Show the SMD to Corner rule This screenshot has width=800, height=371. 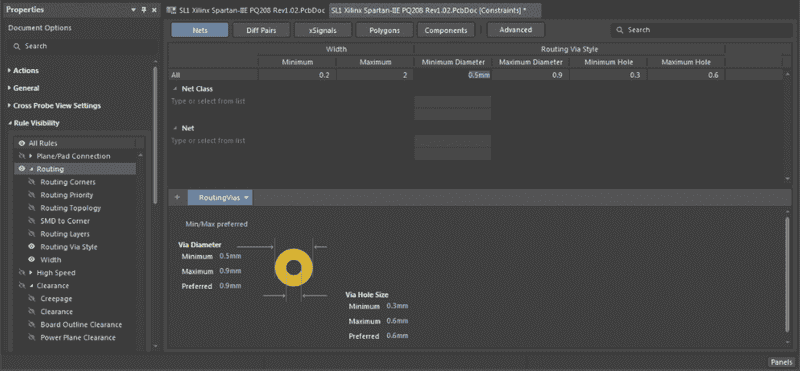coord(32,221)
